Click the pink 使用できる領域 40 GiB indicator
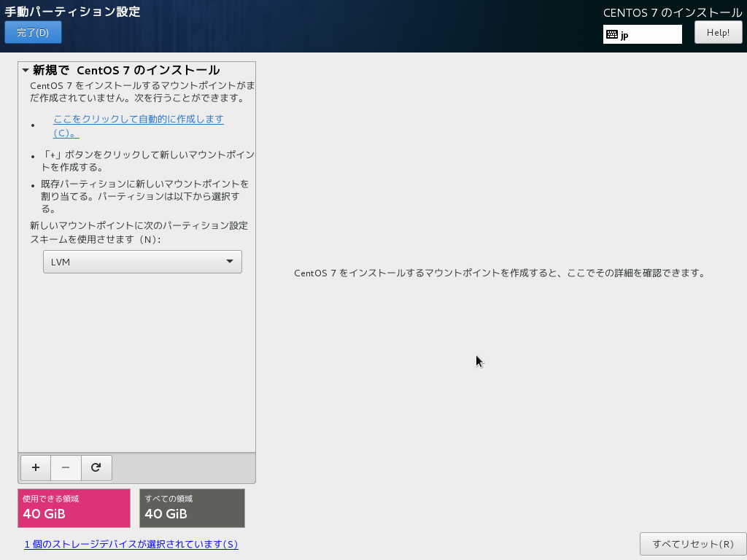The image size is (747, 560). click(73, 508)
